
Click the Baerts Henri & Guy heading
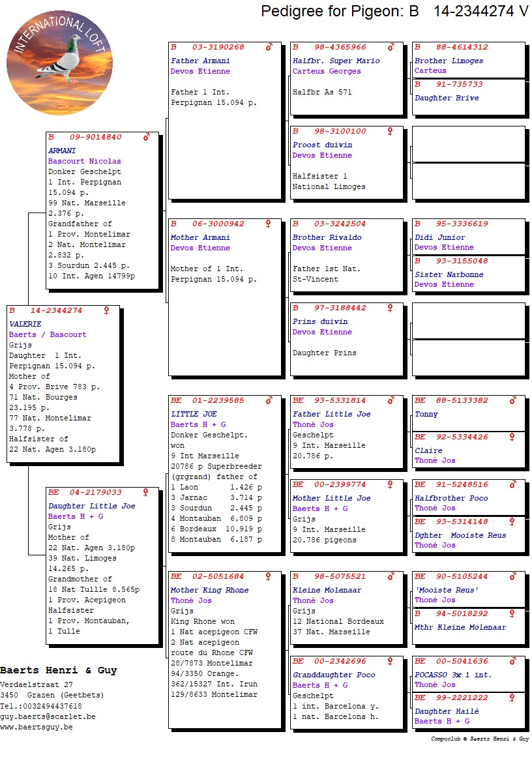[59, 670]
